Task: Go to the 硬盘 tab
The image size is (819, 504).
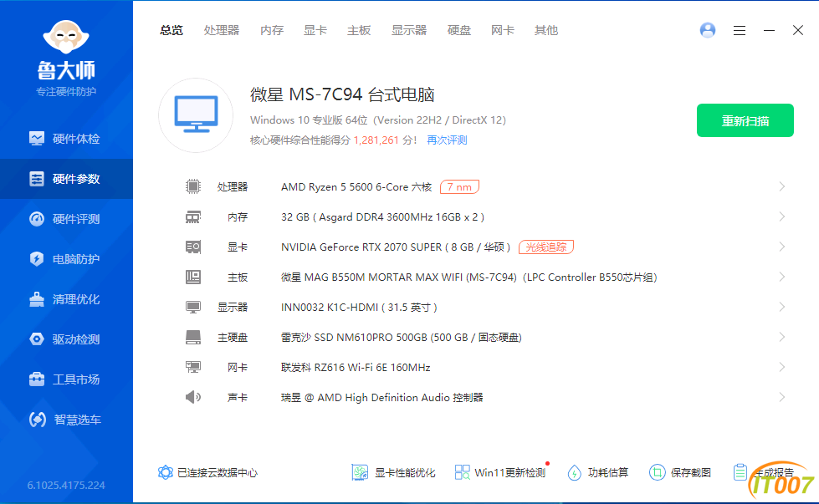Action: [459, 30]
